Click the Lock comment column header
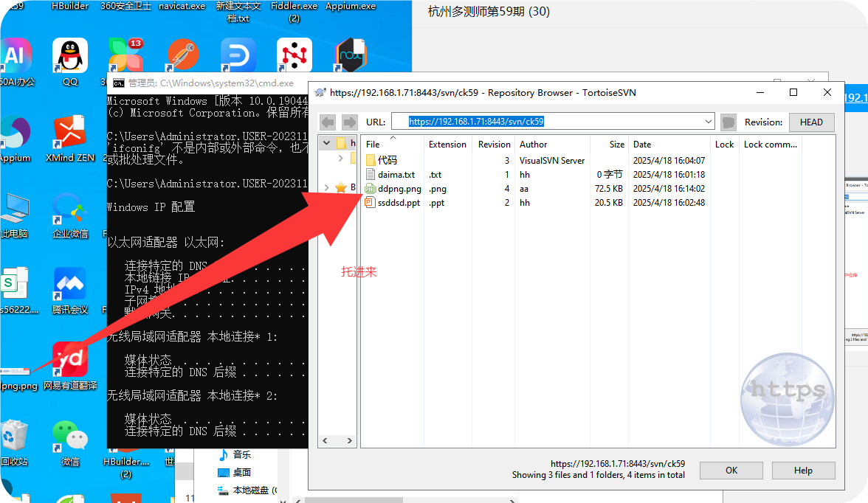The height and width of the screenshot is (503, 868). pyautogui.click(x=770, y=145)
